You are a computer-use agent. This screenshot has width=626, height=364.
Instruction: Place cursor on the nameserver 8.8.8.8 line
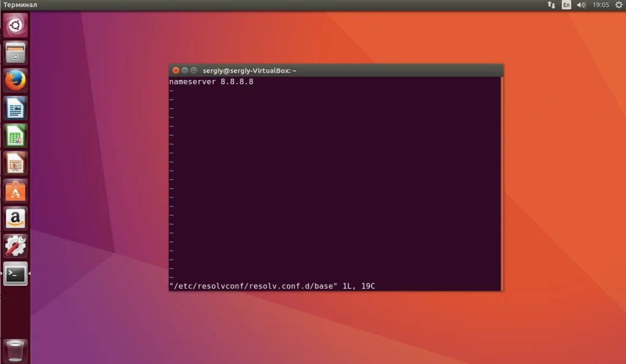(x=211, y=82)
